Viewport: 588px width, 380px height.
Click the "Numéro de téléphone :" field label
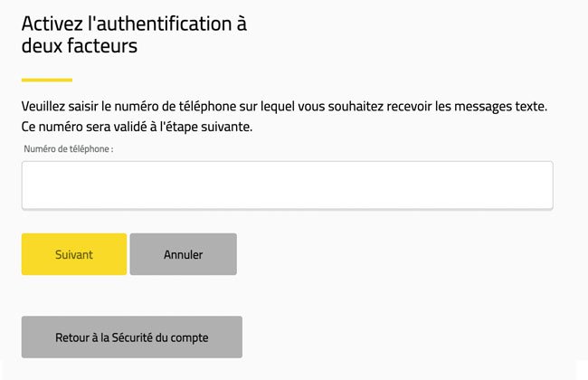(69, 148)
